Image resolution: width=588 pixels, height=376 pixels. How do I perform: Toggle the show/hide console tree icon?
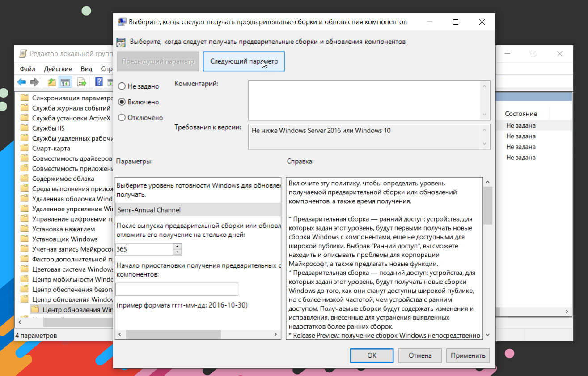(65, 82)
